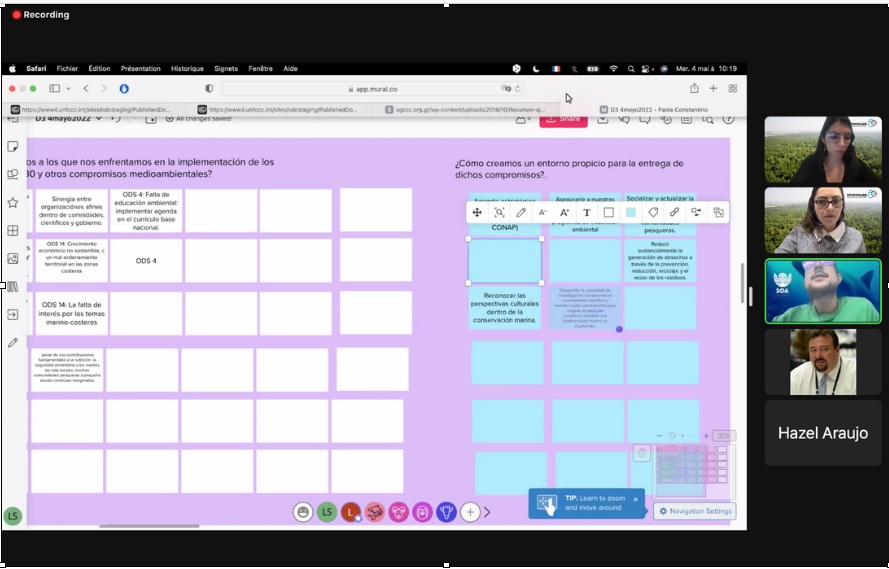Viewport: 889px width, 569px height.
Task: Open the Fichier menu
Action: tap(67, 69)
